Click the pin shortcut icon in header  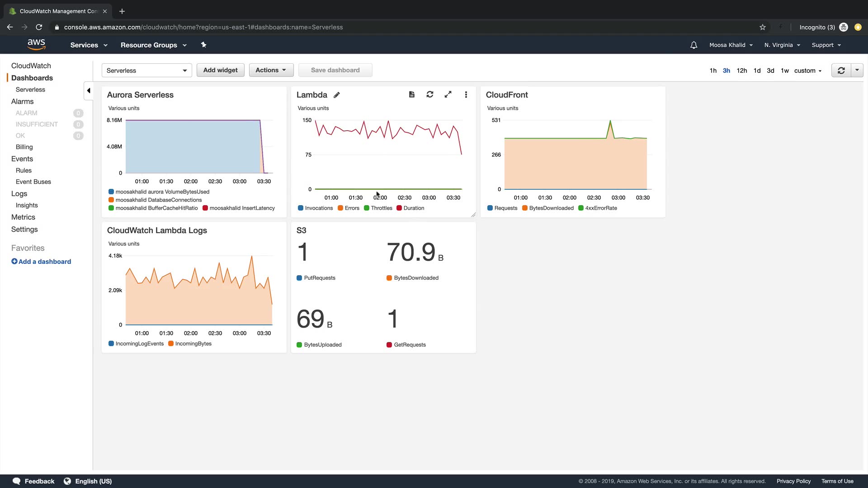pyautogui.click(x=204, y=45)
